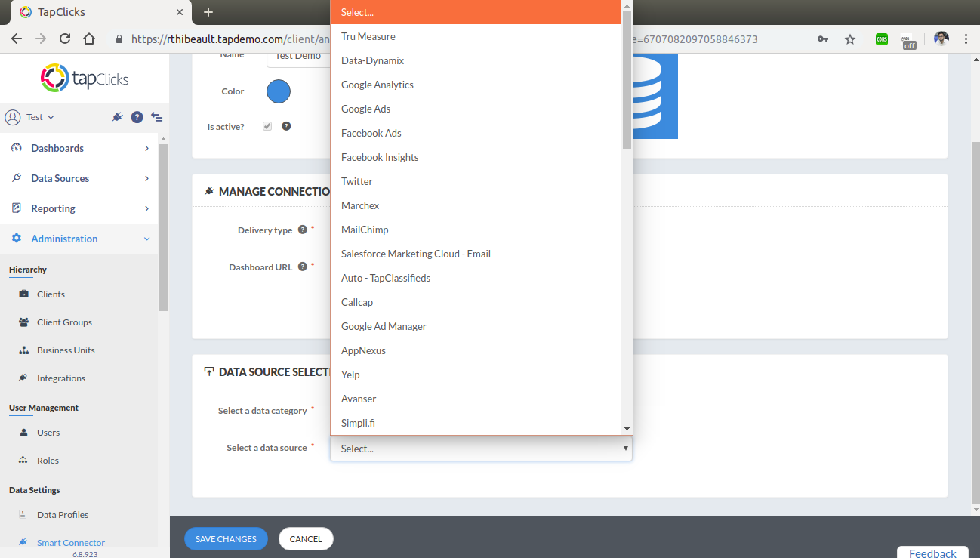The height and width of the screenshot is (558, 980).
Task: Choose Twitter as data source
Action: 476,181
